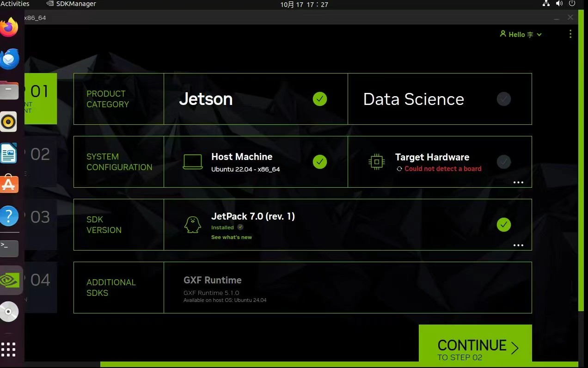This screenshot has width=588, height=368.
Task: Click the horizontal scrollbar at the bottom
Action: click(x=339, y=364)
